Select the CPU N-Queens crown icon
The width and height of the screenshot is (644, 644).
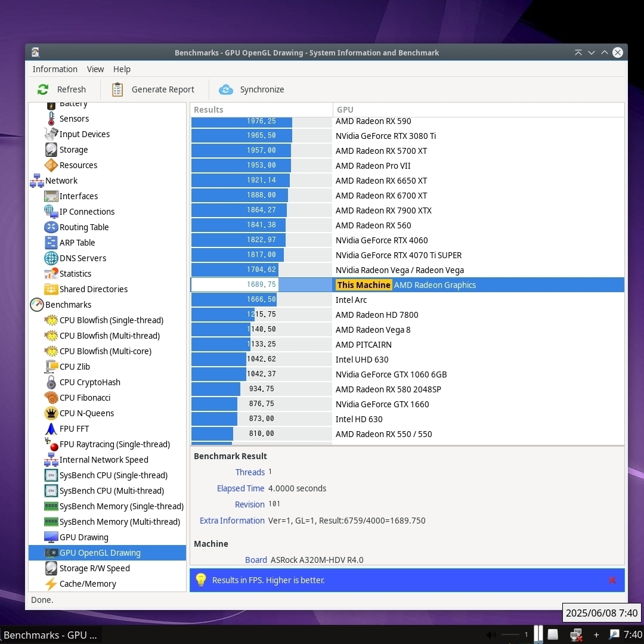pos(51,413)
